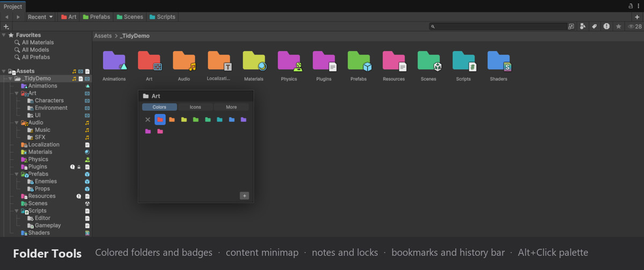Click _TidyDemo in the breadcrumb path
644x270 pixels.
coord(135,36)
